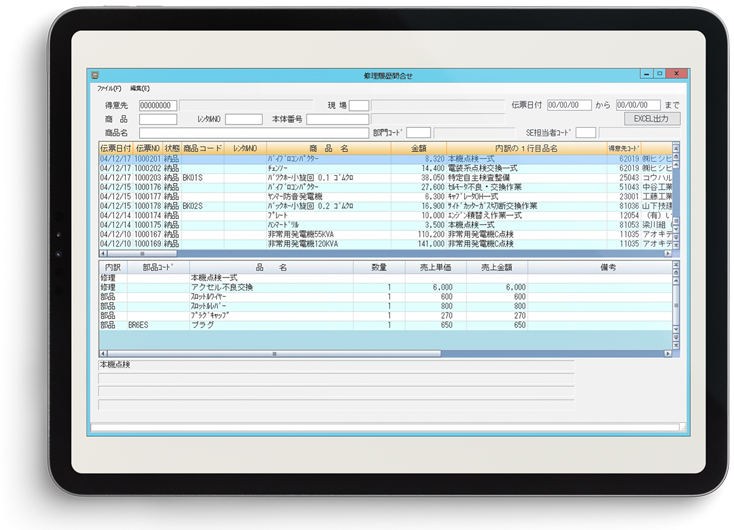Open the 編集(E) menu

(x=139, y=88)
